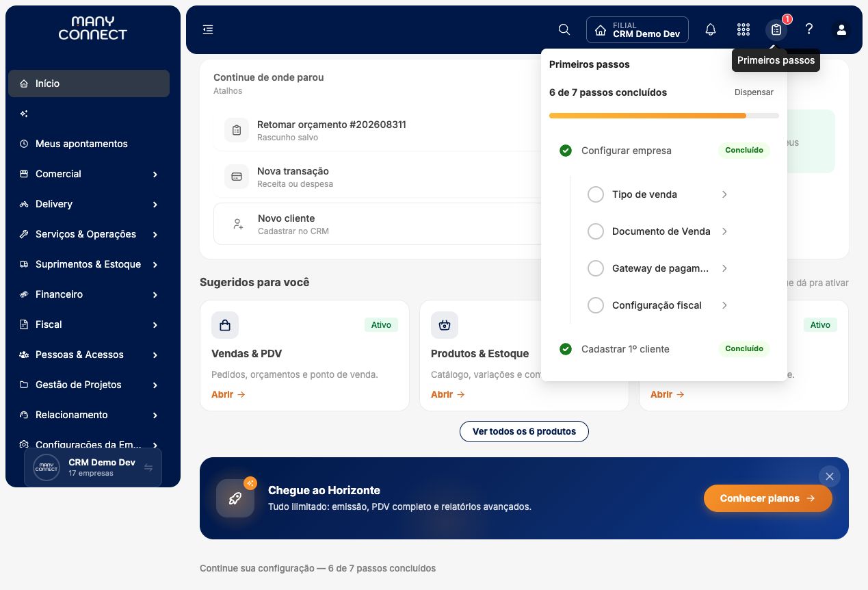Go to Início in the sidebar

(x=89, y=84)
